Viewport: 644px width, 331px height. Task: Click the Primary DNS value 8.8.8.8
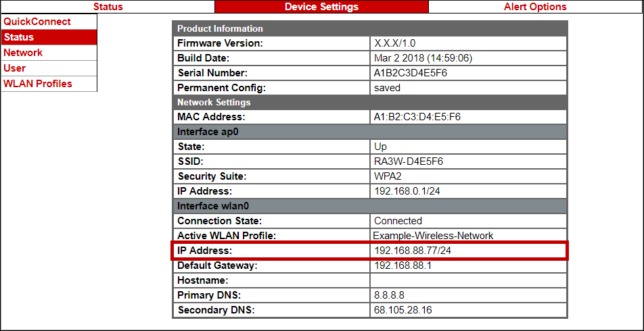point(390,295)
